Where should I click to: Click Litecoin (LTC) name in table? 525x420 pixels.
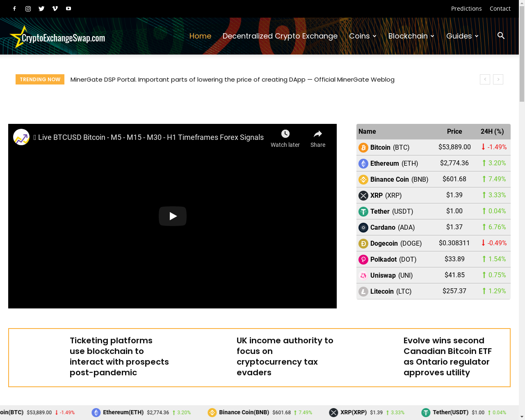[391, 291]
